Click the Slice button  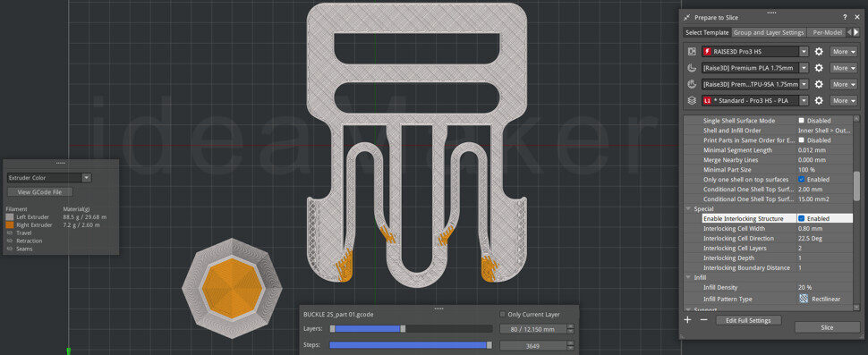[x=827, y=327]
